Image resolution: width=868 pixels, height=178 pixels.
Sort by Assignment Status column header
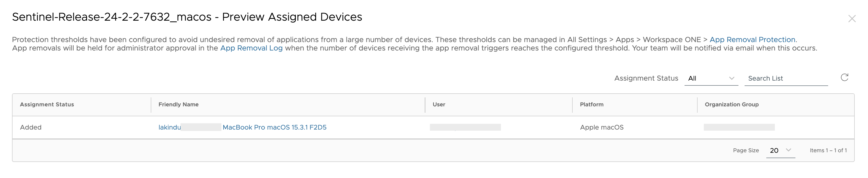[47, 104]
